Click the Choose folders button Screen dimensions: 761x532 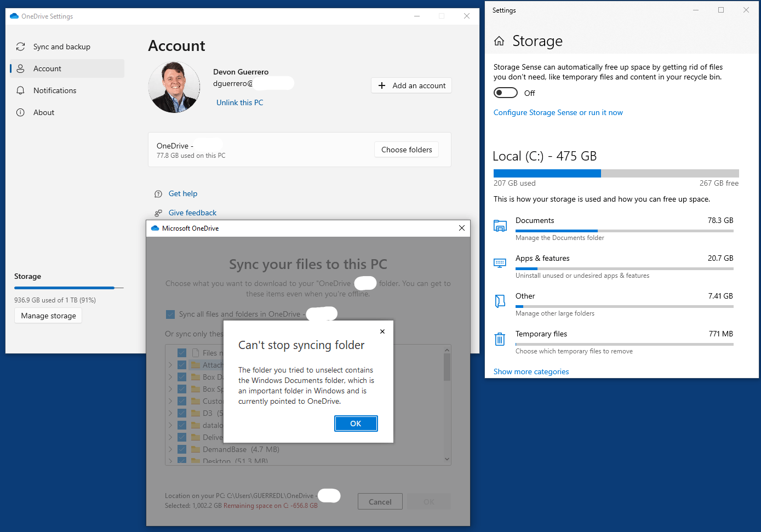point(407,150)
